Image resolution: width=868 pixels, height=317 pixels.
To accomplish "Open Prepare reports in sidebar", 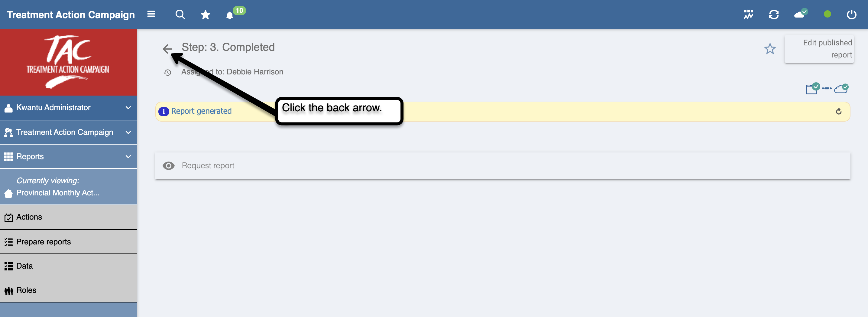I will (68, 242).
